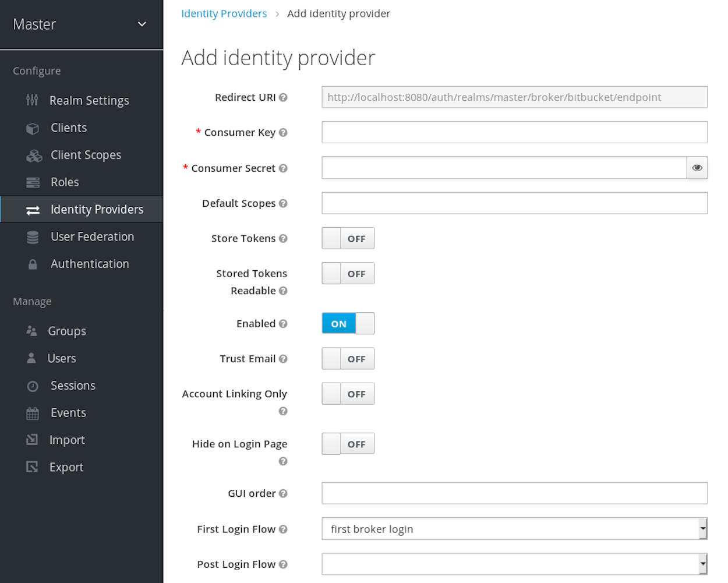Click help icon next to Trust Email

pos(283,359)
